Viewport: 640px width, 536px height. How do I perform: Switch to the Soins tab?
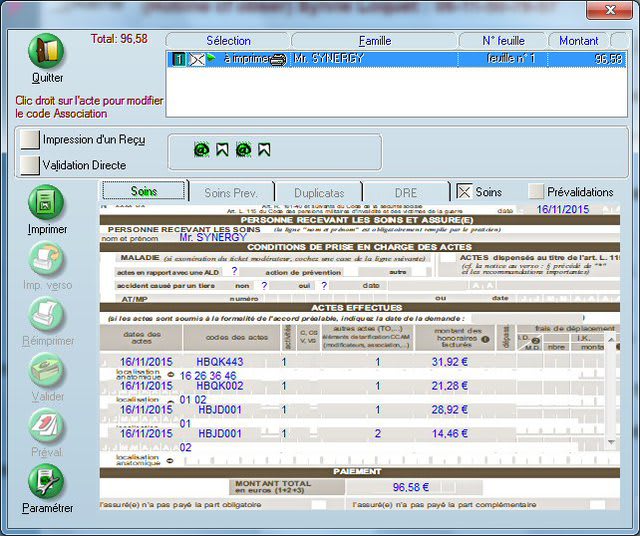(x=144, y=191)
